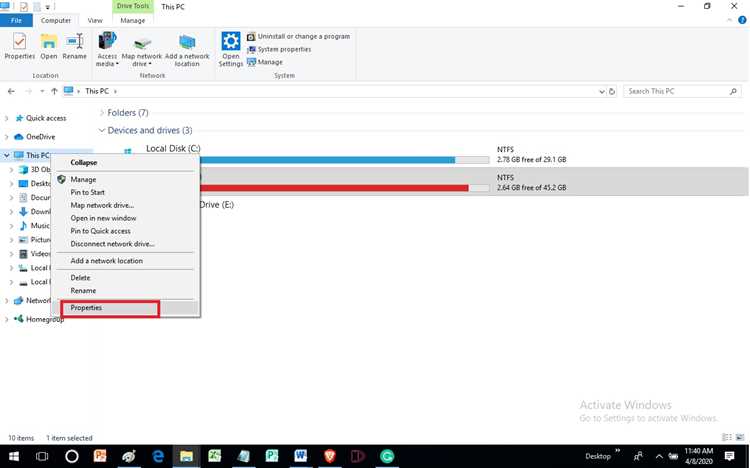Viewport: 750px width, 468px height.
Task: Open the Action Center notifications icon
Action: click(729, 457)
